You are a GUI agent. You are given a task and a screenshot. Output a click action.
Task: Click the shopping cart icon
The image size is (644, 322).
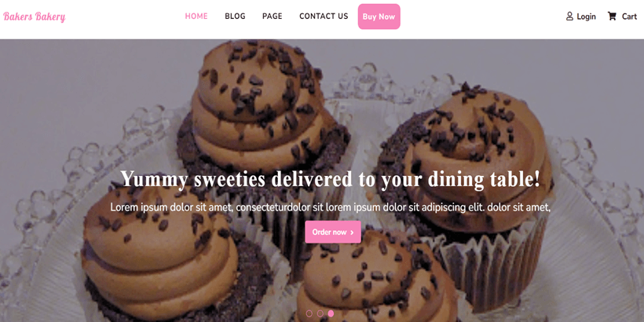coord(612,16)
